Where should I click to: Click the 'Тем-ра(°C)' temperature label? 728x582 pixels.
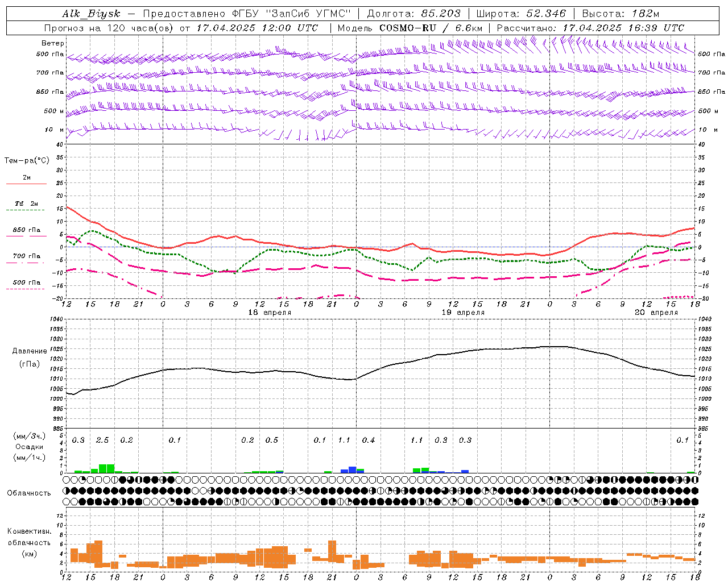[27, 161]
